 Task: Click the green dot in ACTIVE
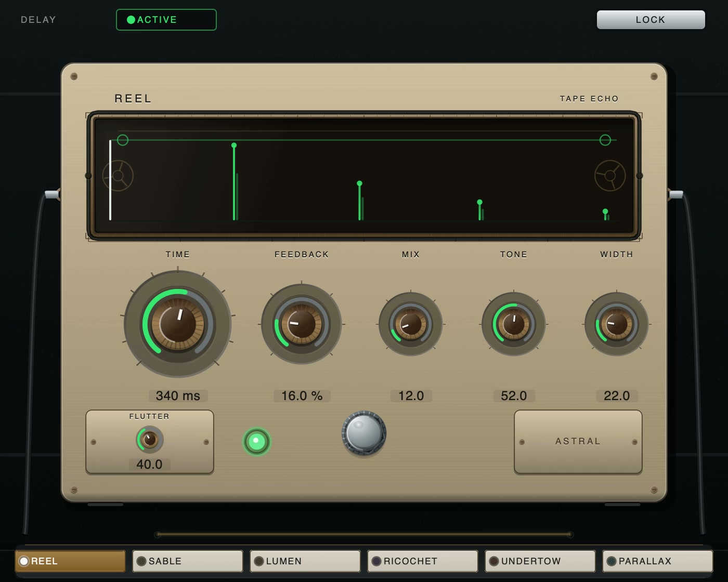131,20
